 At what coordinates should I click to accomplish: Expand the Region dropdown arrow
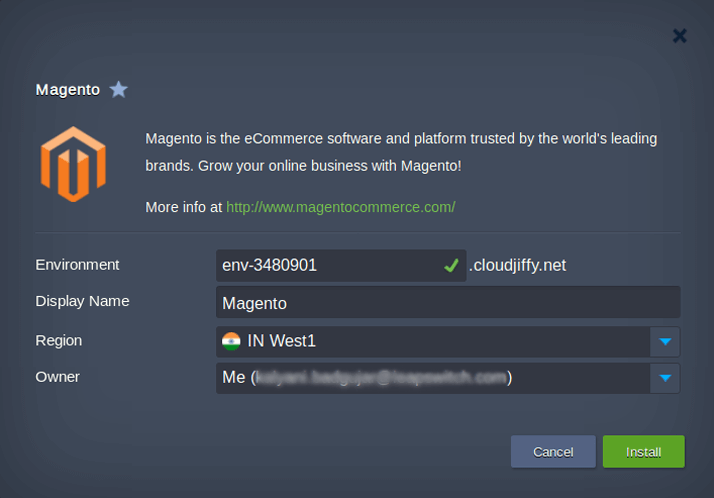tap(665, 342)
